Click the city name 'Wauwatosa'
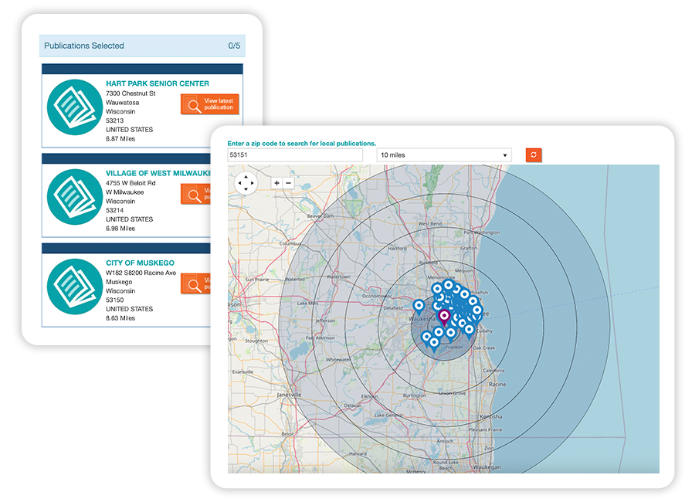The image size is (695, 502). point(122,102)
